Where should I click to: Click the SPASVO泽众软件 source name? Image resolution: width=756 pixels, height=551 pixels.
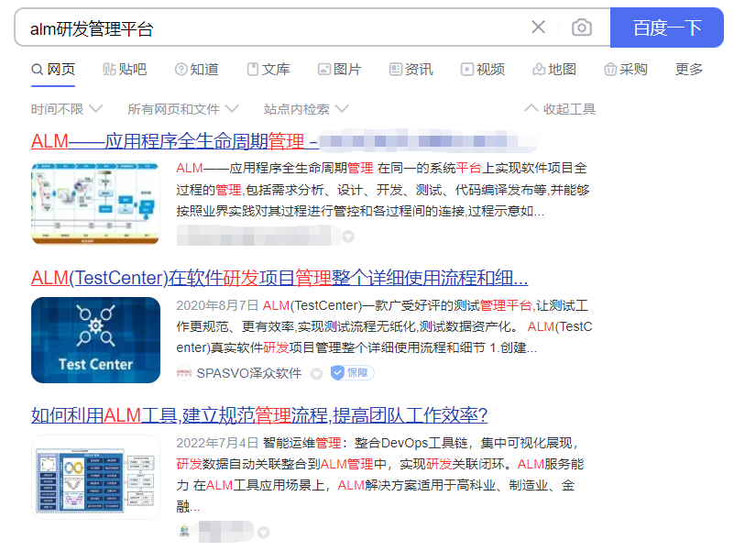(248, 373)
